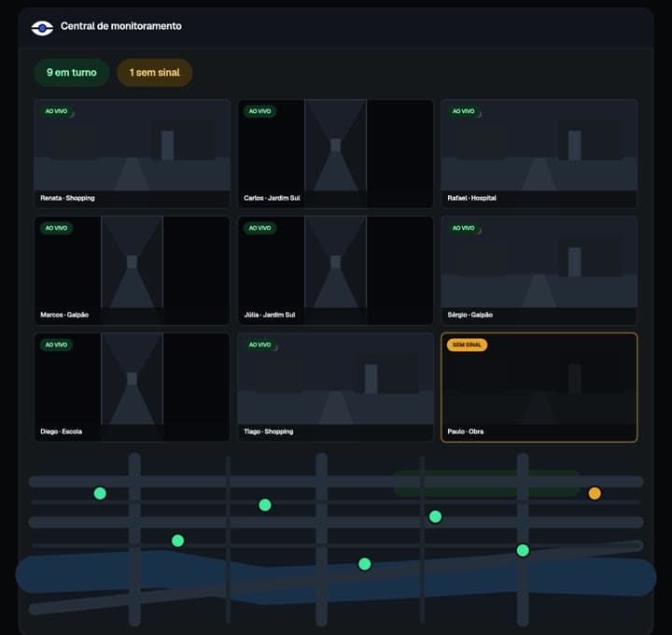Screen dimensions: 672x635
Task: Select the leftmost green marker on the map
Action: (100, 493)
